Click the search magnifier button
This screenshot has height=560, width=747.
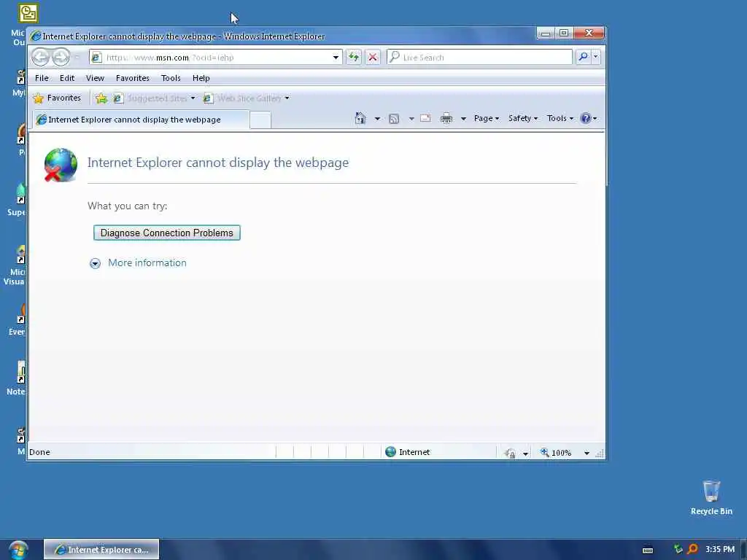coord(583,57)
